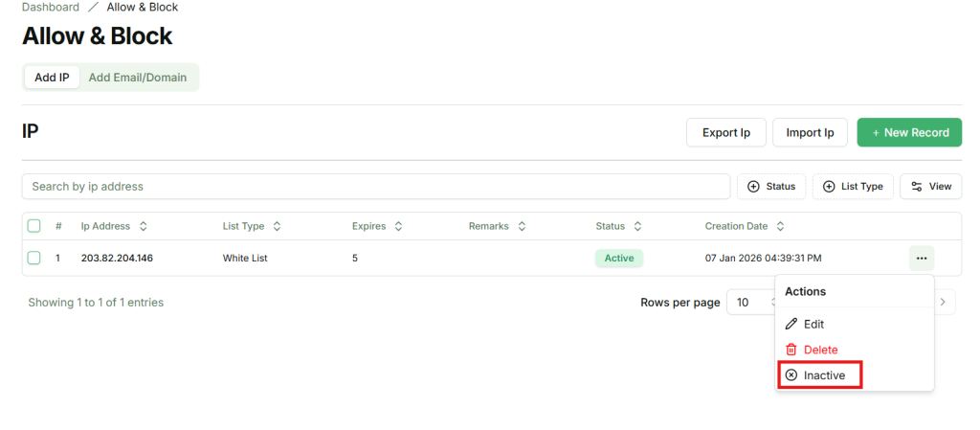Focus the Search by ip address field
Image resolution: width=980 pixels, height=430 pixels.
[x=375, y=187]
